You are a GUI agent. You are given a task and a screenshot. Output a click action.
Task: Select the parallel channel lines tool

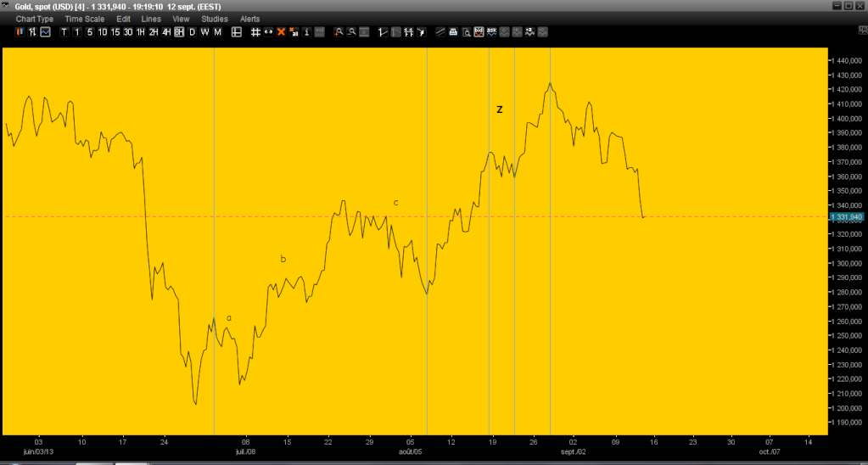(x=440, y=32)
